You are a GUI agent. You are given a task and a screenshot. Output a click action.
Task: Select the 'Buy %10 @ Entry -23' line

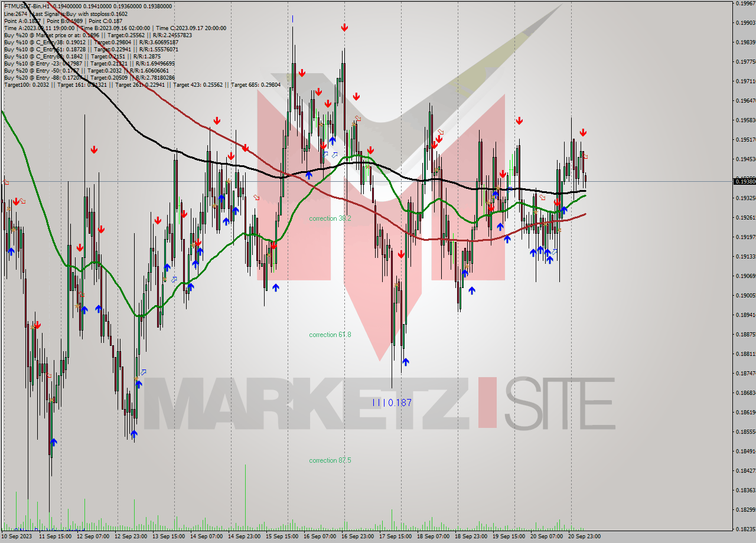click(89, 63)
